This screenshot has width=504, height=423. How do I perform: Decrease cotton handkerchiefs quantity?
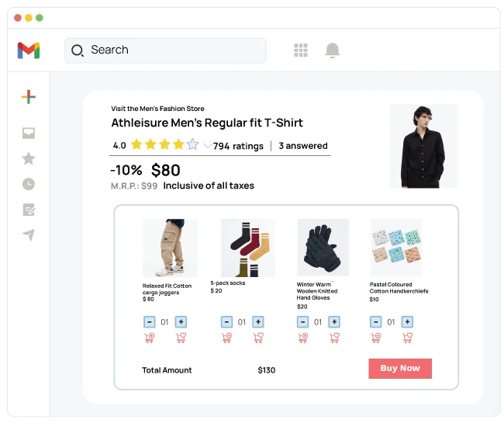point(376,321)
